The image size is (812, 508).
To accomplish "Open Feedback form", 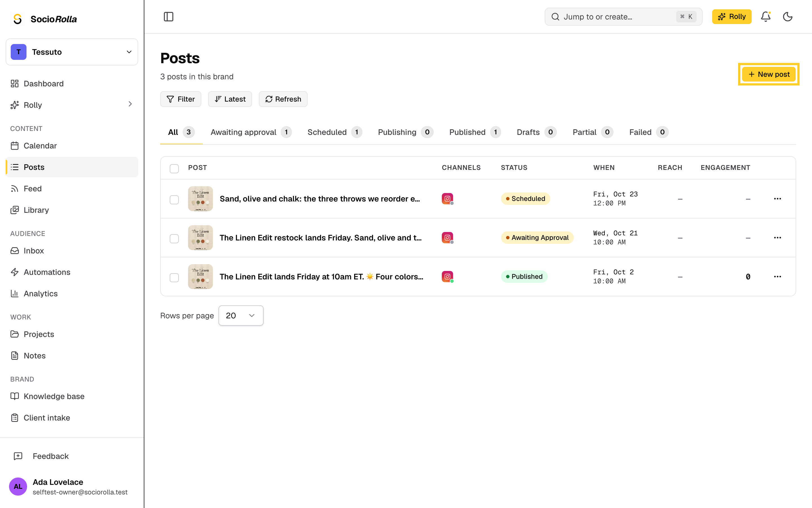I will click(72, 456).
